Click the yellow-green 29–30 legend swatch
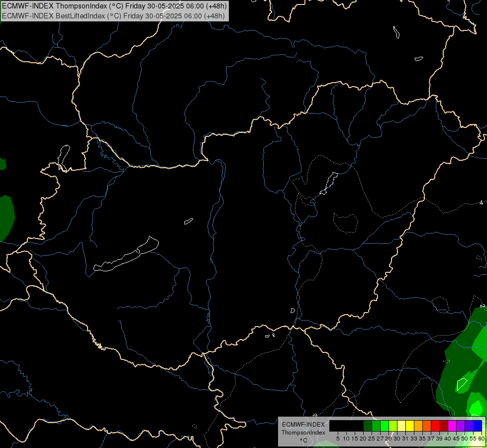 coord(393,426)
